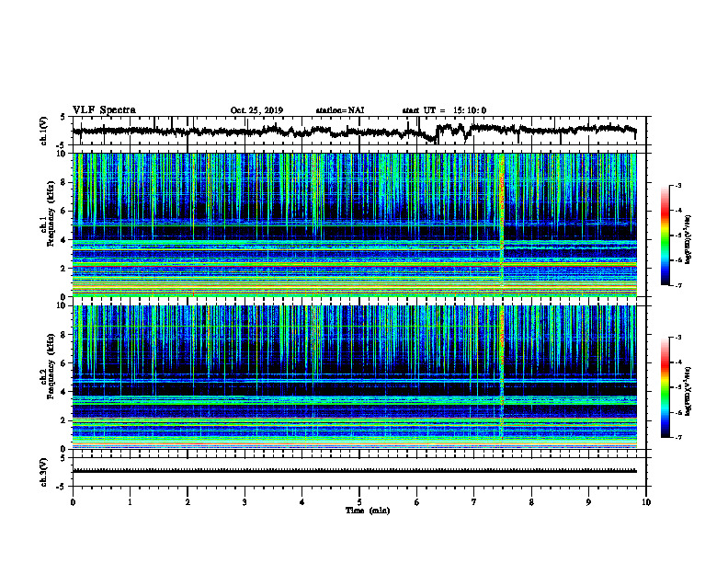The image size is (728, 563).
Task: Click the ch.1 voltage waveform trace panel
Action: [358, 131]
